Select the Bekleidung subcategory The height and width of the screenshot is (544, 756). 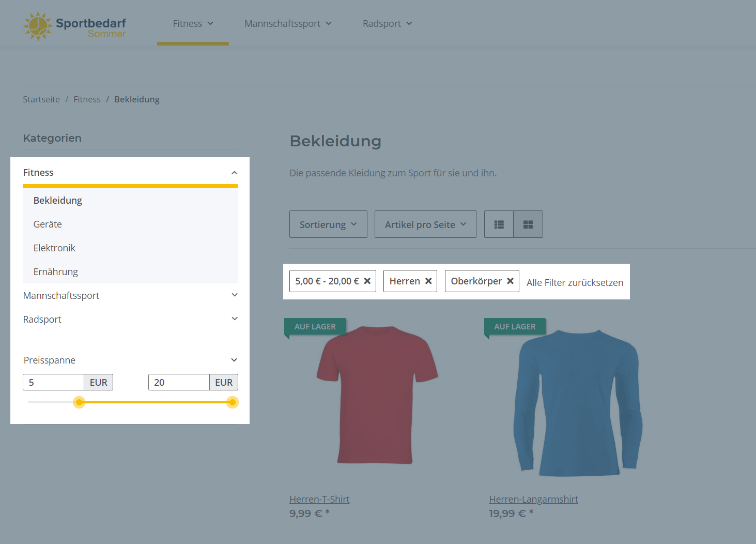57,200
